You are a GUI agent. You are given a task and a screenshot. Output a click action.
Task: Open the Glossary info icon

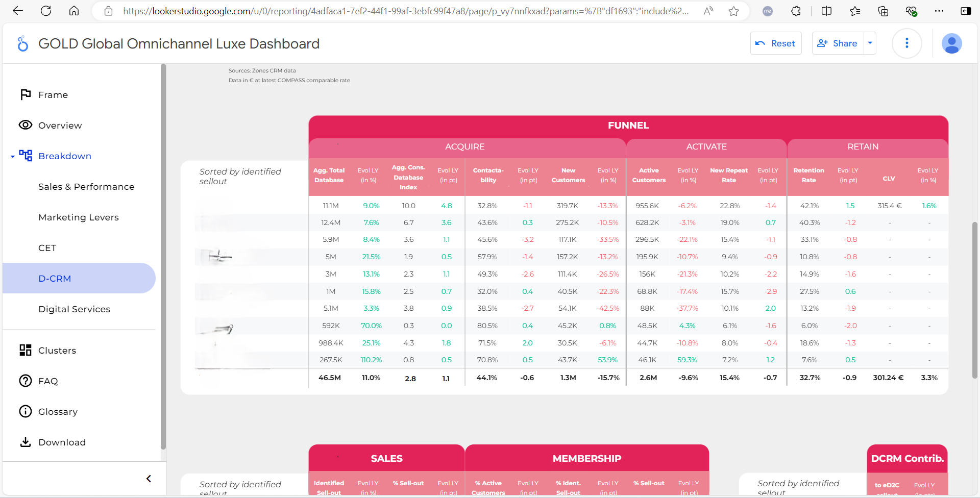(x=26, y=411)
